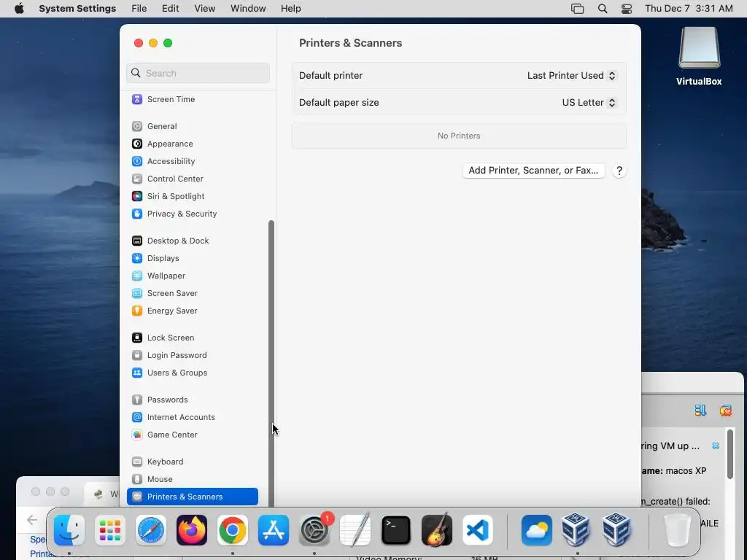The image size is (747, 560).
Task: Open the Apple menu
Action: pos(19,9)
